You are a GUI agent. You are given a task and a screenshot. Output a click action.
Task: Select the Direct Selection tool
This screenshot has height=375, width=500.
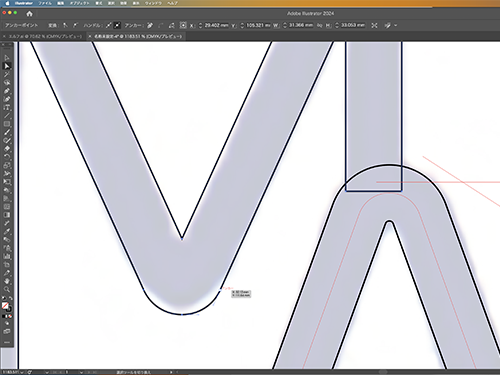pyautogui.click(x=7, y=66)
